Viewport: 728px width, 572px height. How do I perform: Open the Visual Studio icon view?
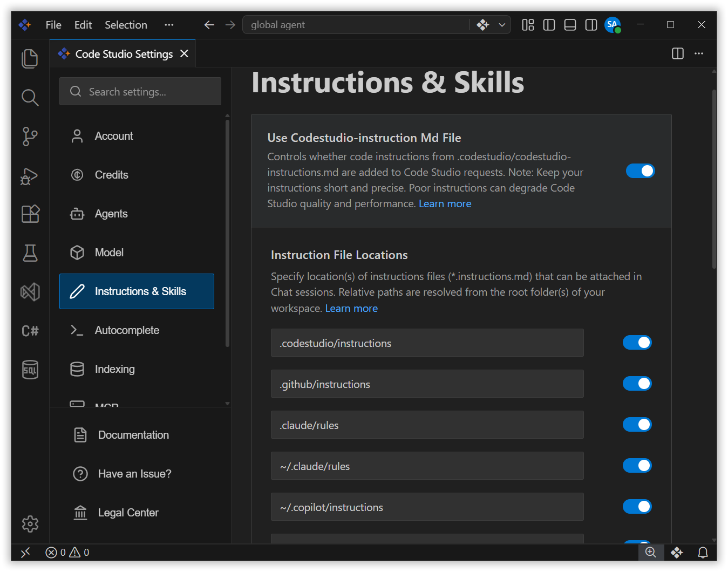pos(30,292)
